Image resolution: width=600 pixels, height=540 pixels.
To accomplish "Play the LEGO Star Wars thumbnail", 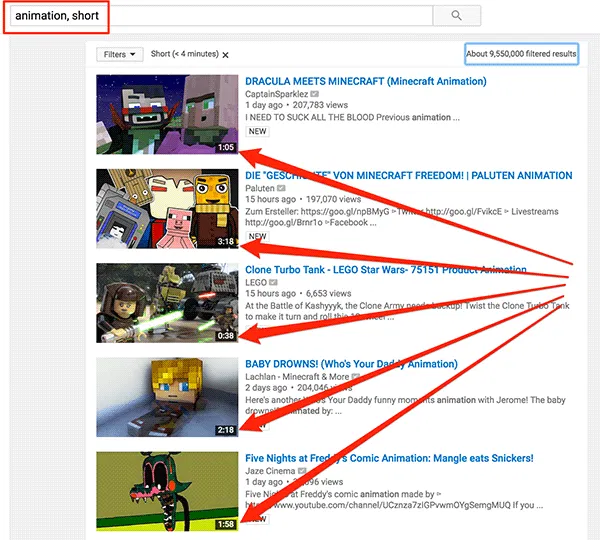I will tap(167, 303).
